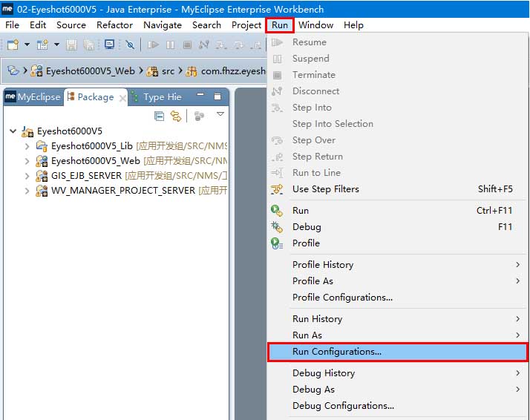
Task: Minimize the Package Explorer view
Action: [x=200, y=94]
